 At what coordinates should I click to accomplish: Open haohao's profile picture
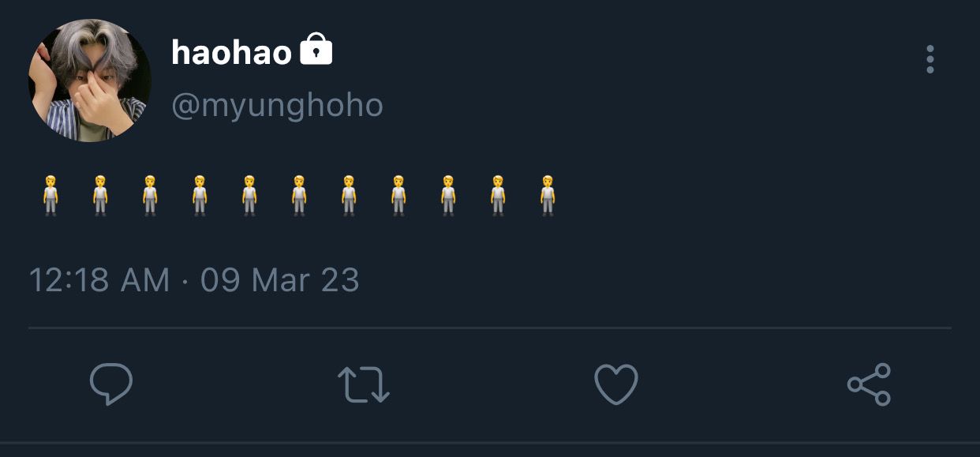tap(89, 81)
